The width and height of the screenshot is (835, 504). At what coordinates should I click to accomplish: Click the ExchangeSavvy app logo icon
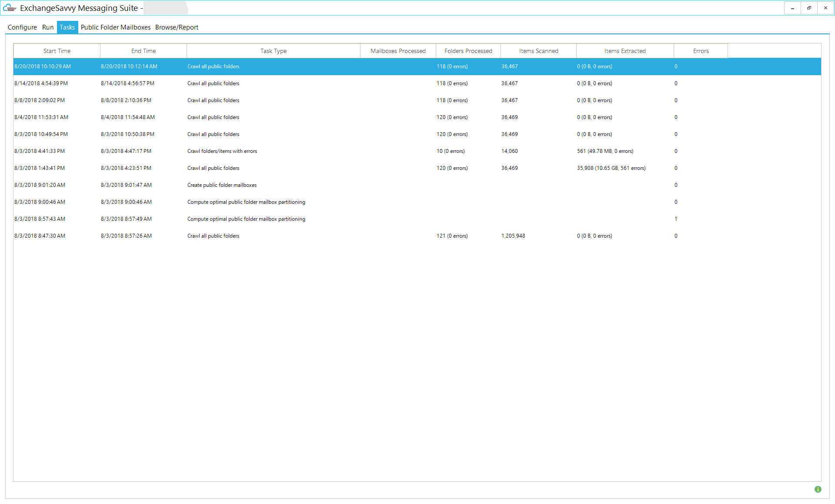point(10,8)
